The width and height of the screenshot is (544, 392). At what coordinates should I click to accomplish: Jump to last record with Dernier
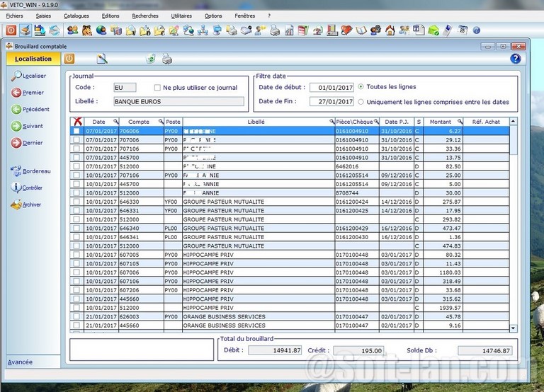click(16, 143)
